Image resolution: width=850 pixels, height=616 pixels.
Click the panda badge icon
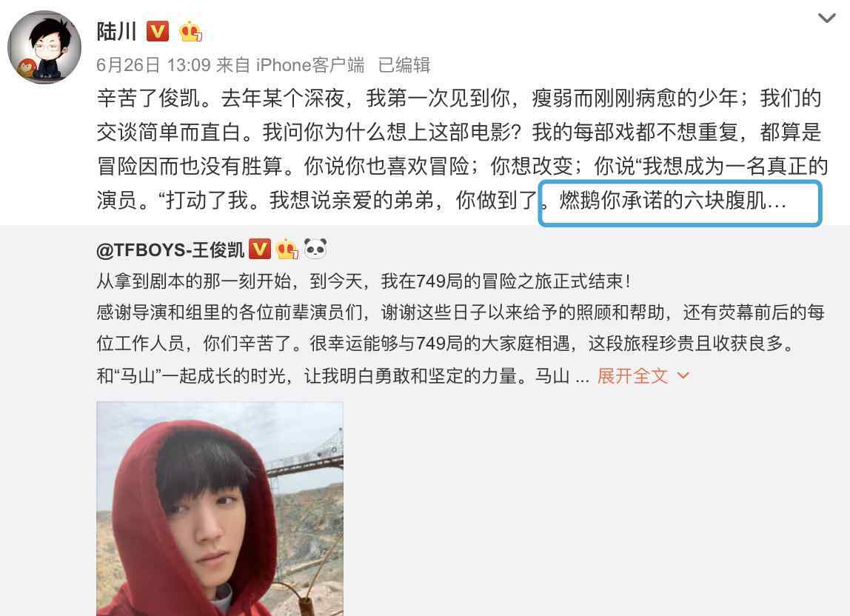point(315,249)
